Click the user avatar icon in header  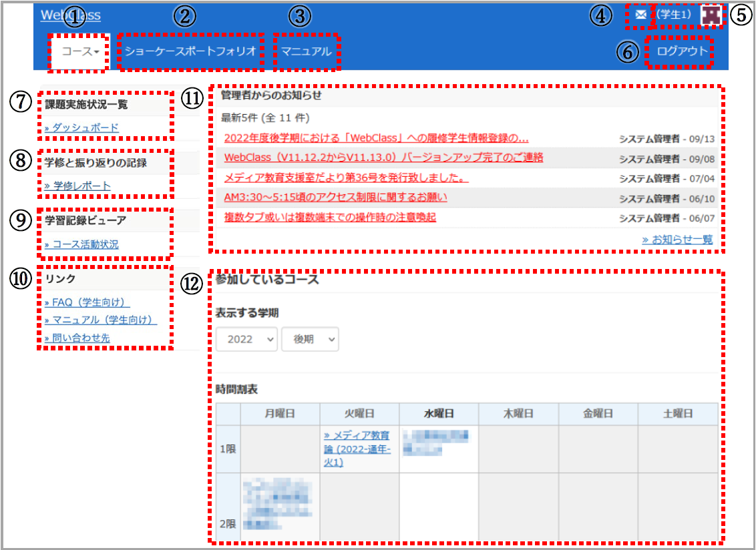click(711, 15)
